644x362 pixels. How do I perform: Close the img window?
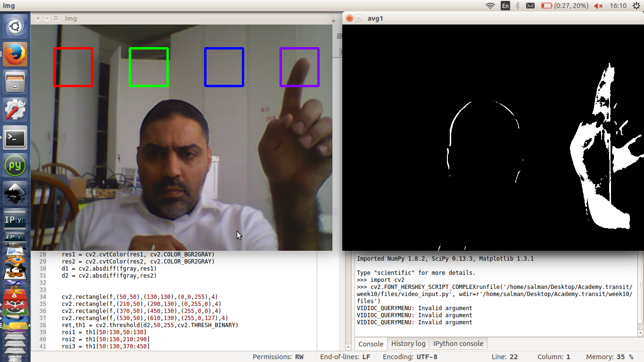point(38,18)
